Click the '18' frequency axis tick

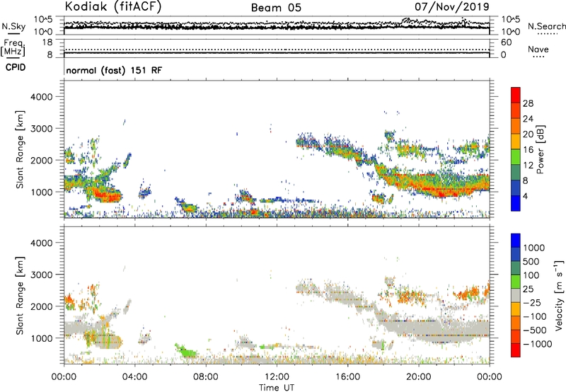[x=47, y=42]
